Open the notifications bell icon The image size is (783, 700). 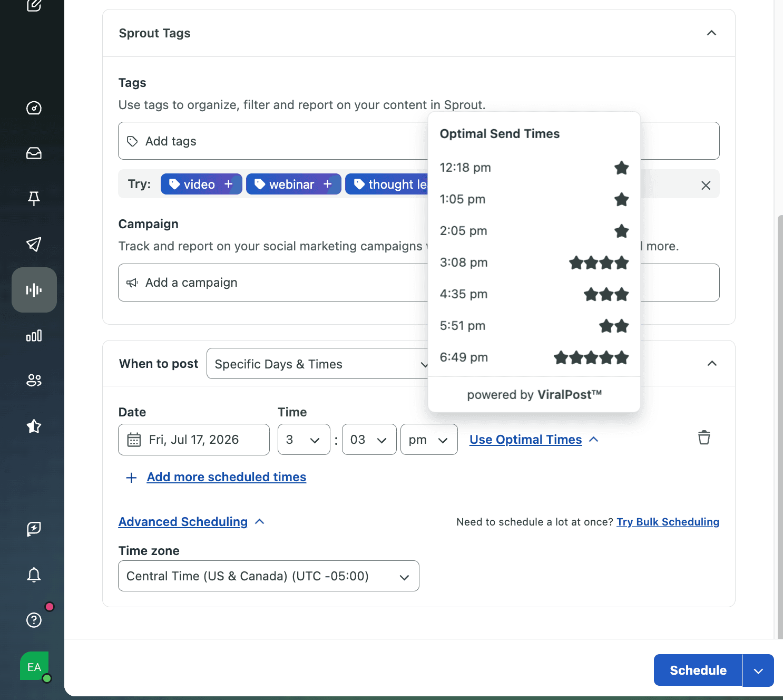click(34, 575)
